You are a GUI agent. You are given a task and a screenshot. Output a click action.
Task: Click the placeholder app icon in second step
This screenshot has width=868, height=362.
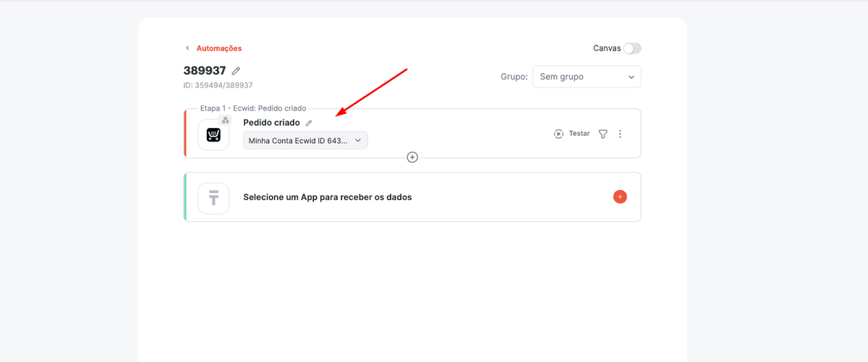(213, 198)
